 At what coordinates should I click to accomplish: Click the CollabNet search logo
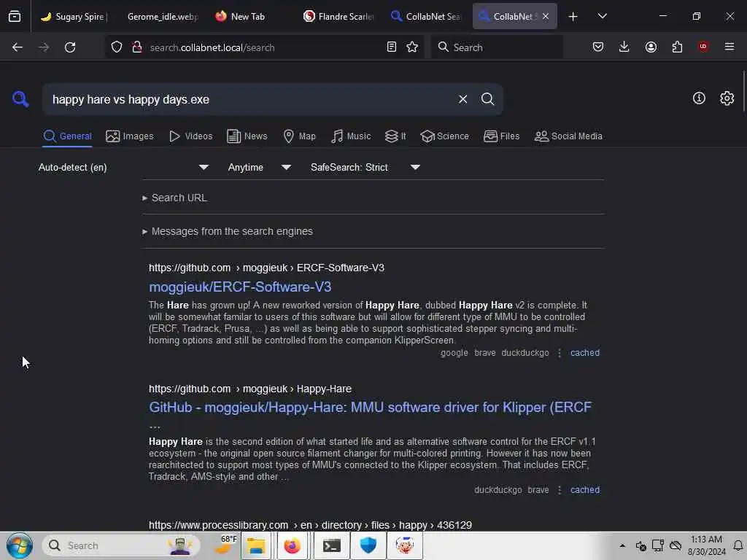20,99
